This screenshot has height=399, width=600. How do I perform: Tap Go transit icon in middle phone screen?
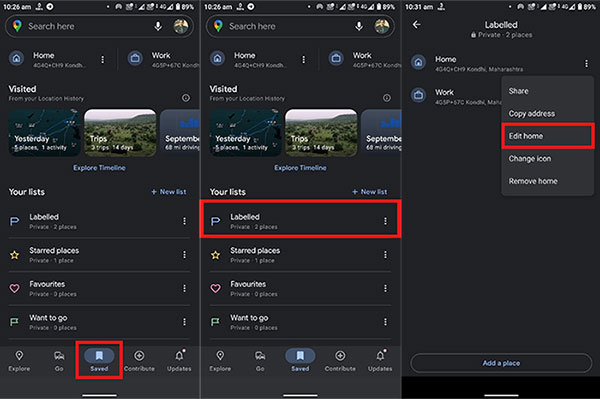[x=260, y=356]
